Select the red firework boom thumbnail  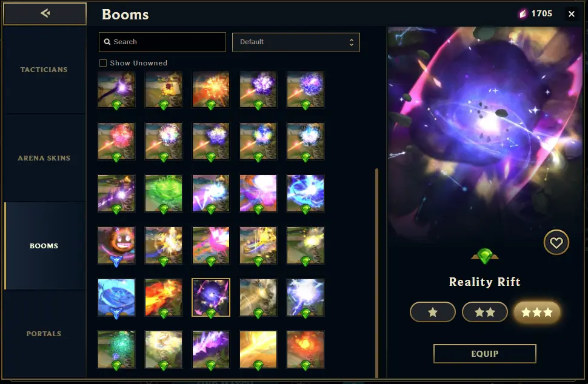116,141
